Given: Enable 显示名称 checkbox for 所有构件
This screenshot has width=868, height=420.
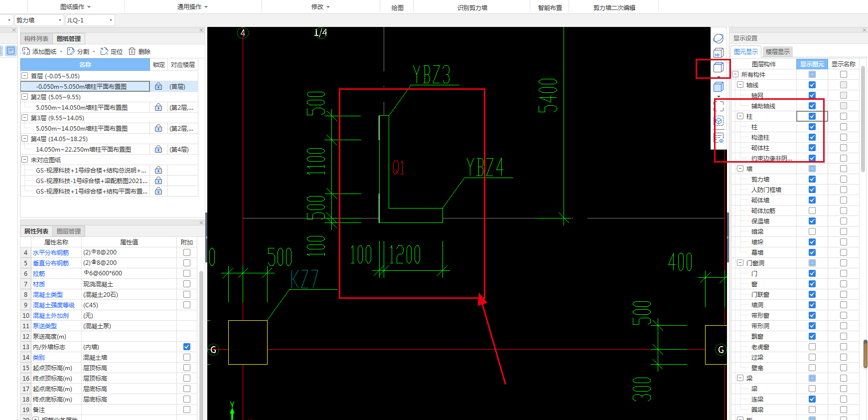Looking at the screenshot, I should [x=844, y=74].
